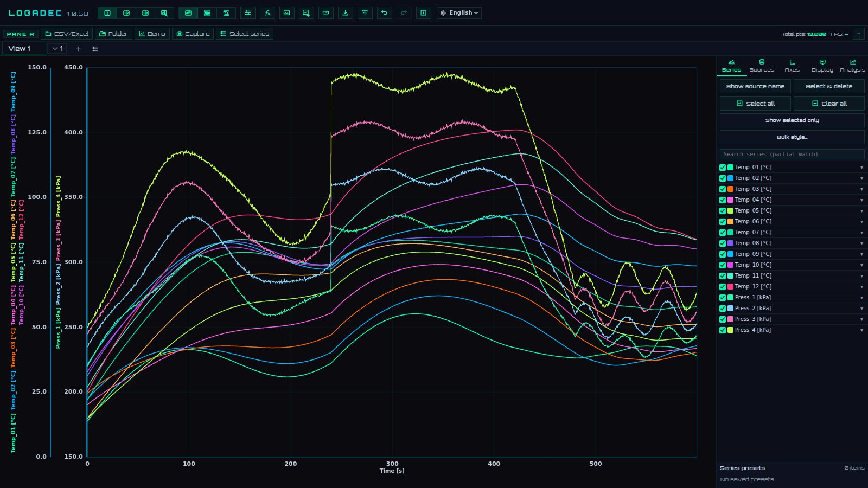Open the view number dropdown next to View 1
The width and height of the screenshot is (868, 488).
point(57,49)
